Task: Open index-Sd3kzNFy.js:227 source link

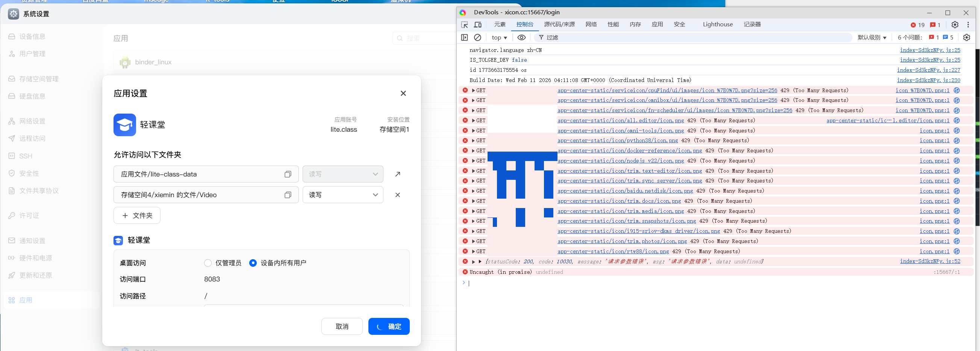Action: [x=928, y=70]
